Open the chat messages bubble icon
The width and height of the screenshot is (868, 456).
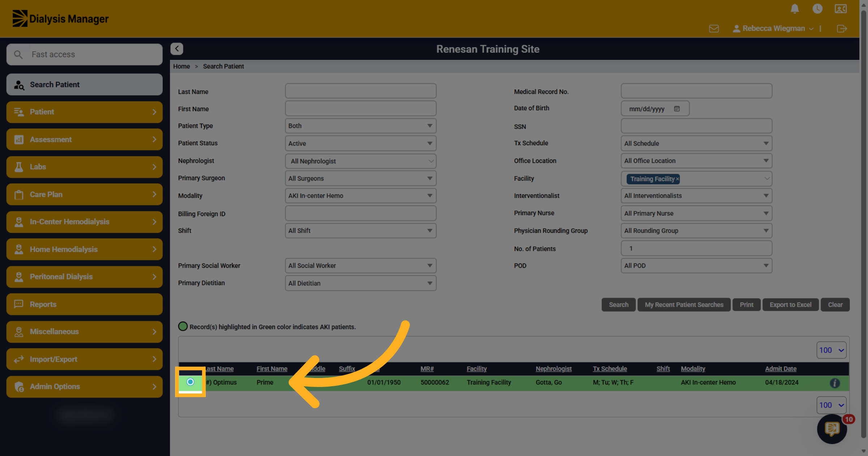tap(832, 429)
